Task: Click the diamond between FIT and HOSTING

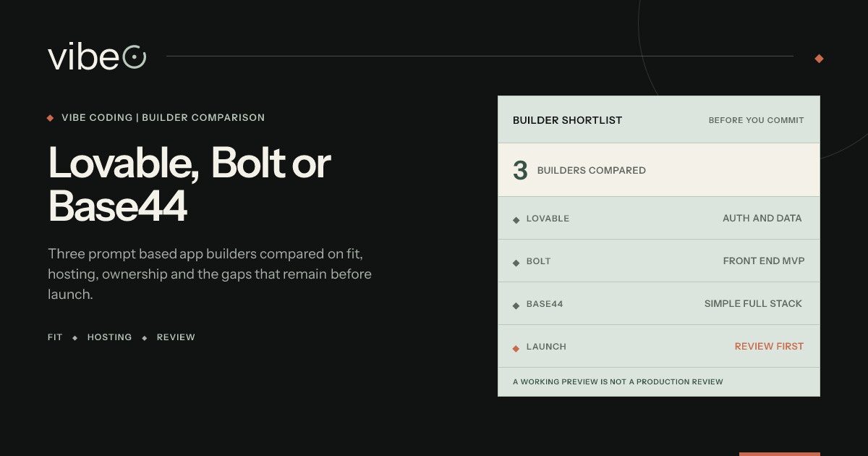Action: (x=75, y=338)
